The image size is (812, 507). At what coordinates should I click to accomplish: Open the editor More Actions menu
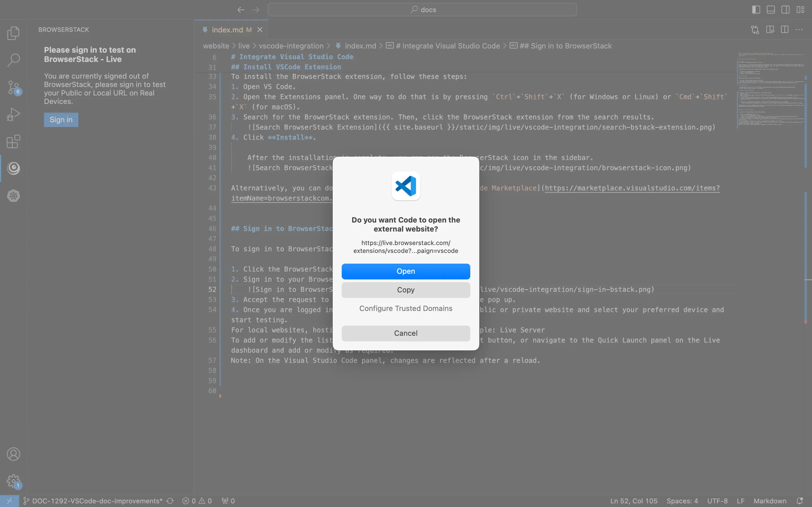coord(799,30)
